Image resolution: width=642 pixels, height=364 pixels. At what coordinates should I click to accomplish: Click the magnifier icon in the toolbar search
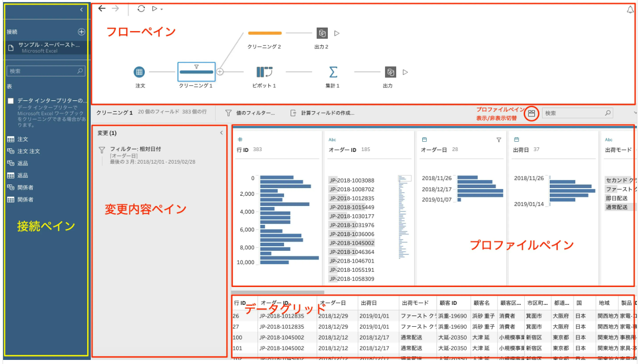point(608,113)
